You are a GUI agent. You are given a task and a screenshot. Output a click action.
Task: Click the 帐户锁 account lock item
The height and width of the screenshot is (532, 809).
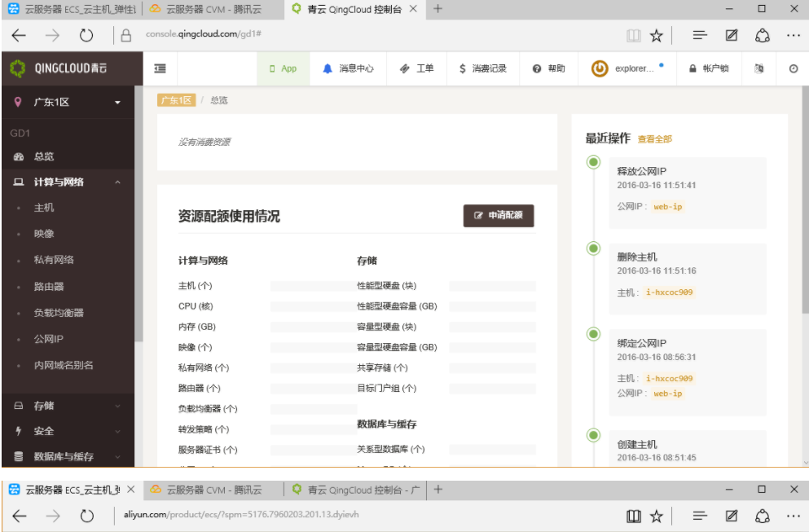(x=709, y=68)
